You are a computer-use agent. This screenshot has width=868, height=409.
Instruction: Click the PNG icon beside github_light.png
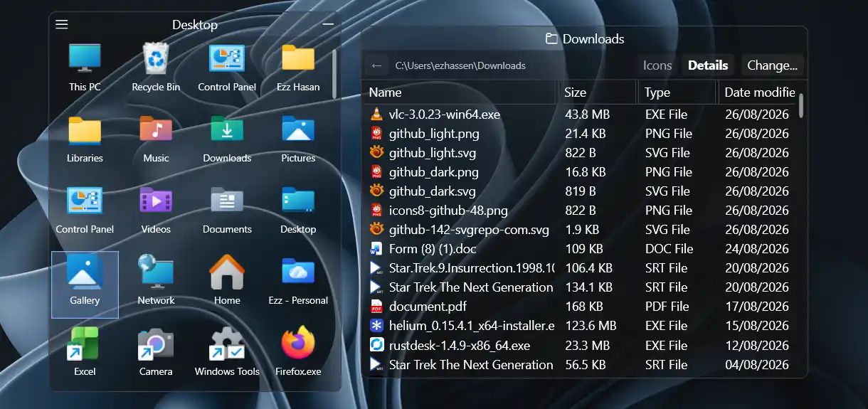point(376,133)
